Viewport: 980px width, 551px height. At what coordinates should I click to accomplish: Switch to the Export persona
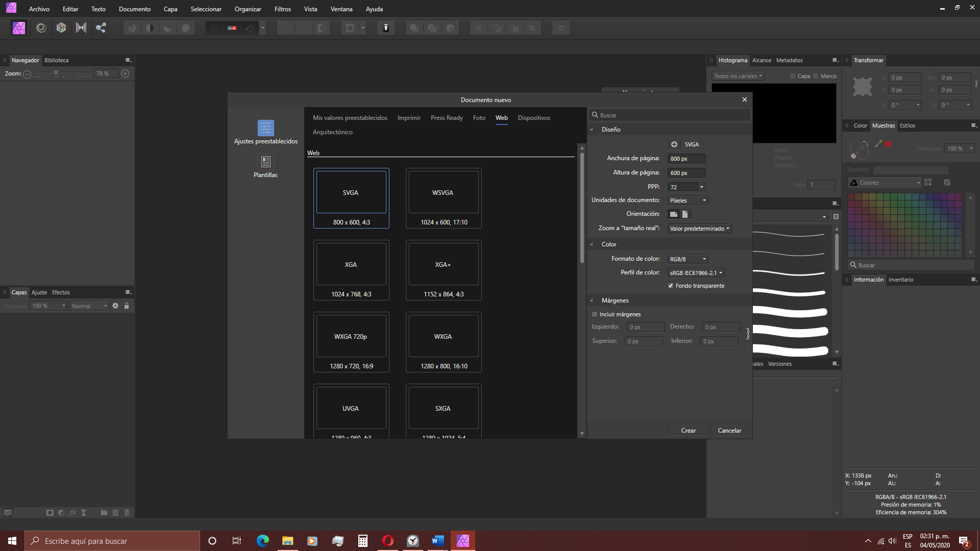(x=101, y=28)
